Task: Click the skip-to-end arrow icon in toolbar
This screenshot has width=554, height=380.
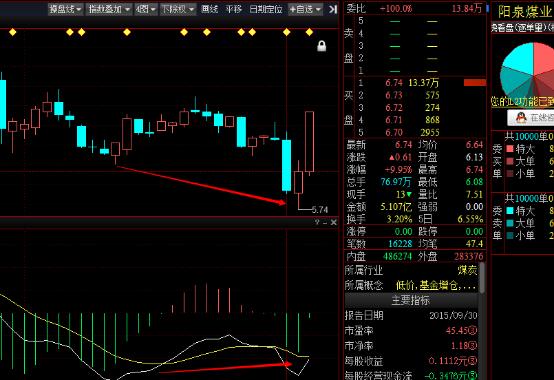Action: [x=333, y=9]
